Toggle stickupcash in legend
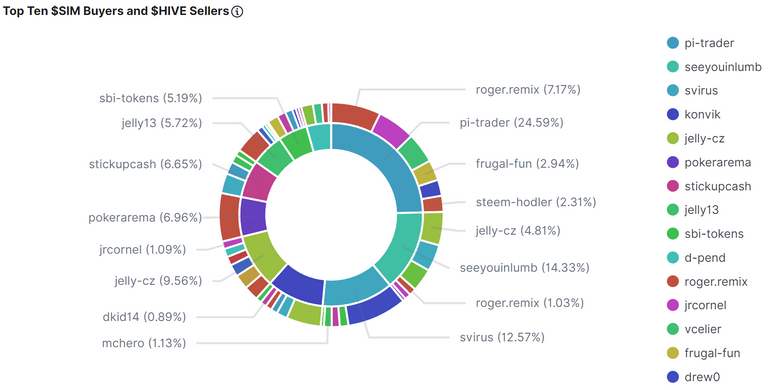Viewport: 768px width, 390px height. point(709,186)
